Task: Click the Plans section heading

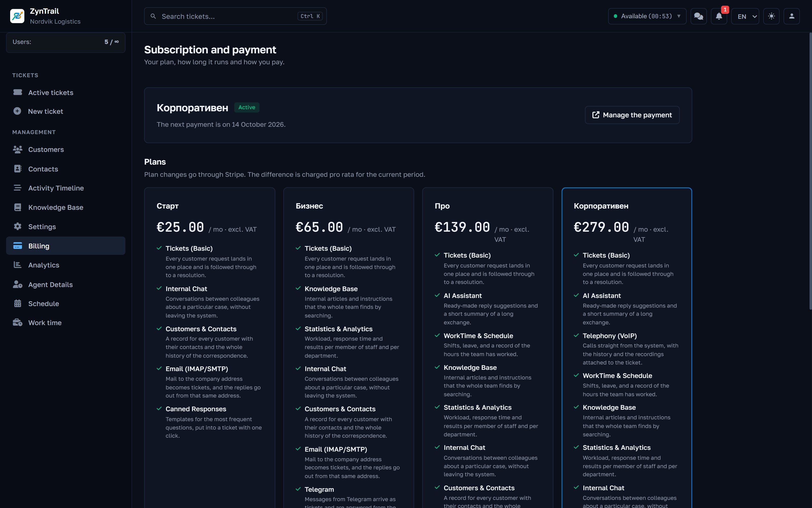Action: pyautogui.click(x=155, y=162)
